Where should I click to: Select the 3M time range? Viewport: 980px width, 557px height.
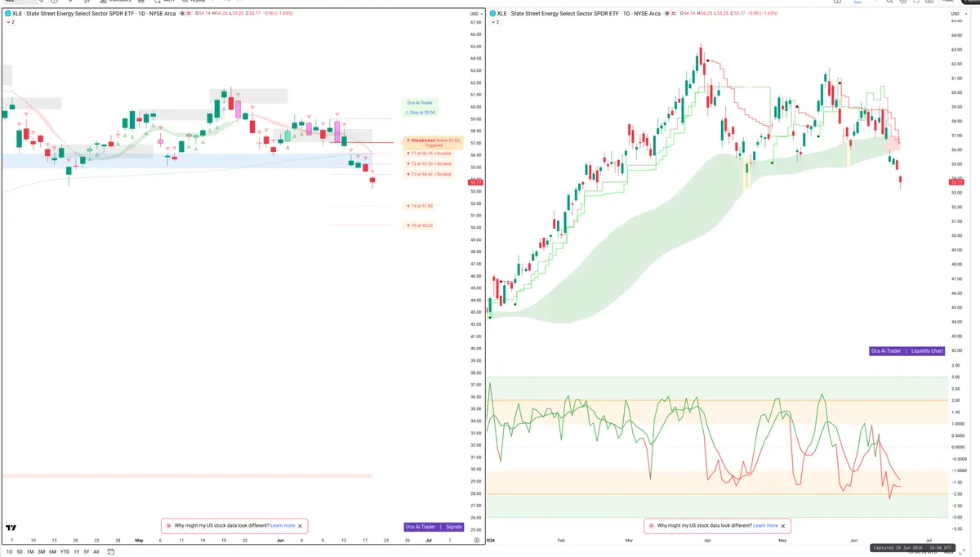pyautogui.click(x=41, y=552)
